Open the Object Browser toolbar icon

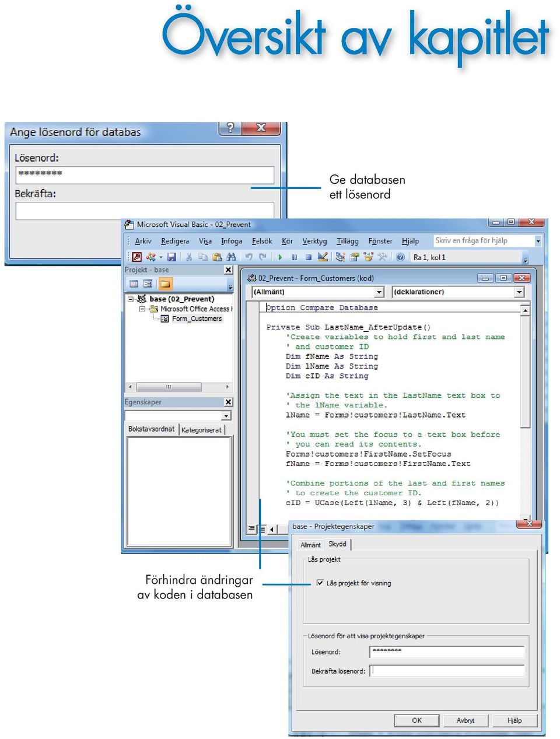point(368,257)
